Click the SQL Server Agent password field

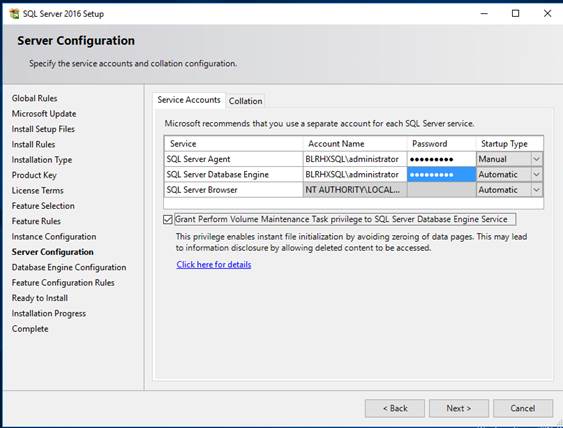point(442,159)
